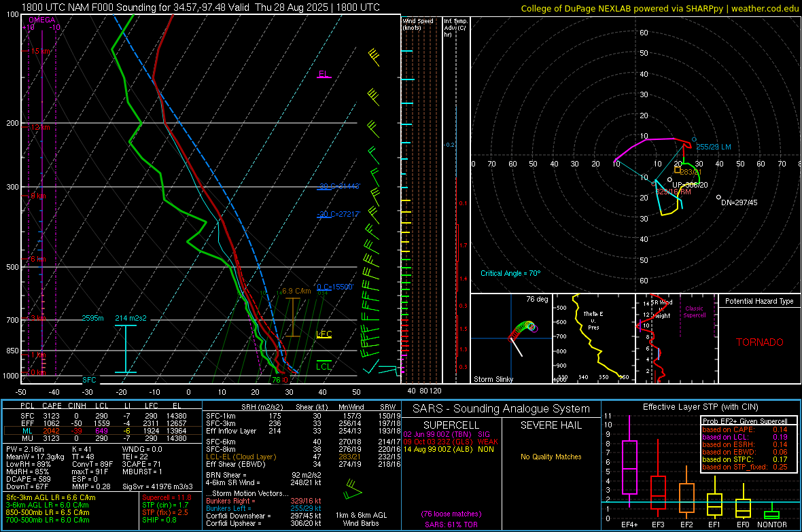
Task: Select the EFF parcel row
Action: coord(103,423)
